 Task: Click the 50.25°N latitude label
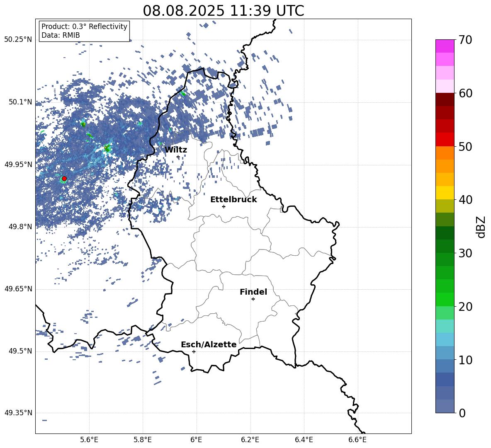pyautogui.click(x=18, y=40)
